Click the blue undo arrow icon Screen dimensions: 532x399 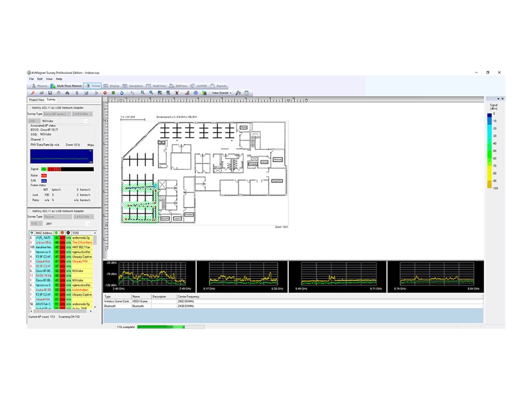122,93
